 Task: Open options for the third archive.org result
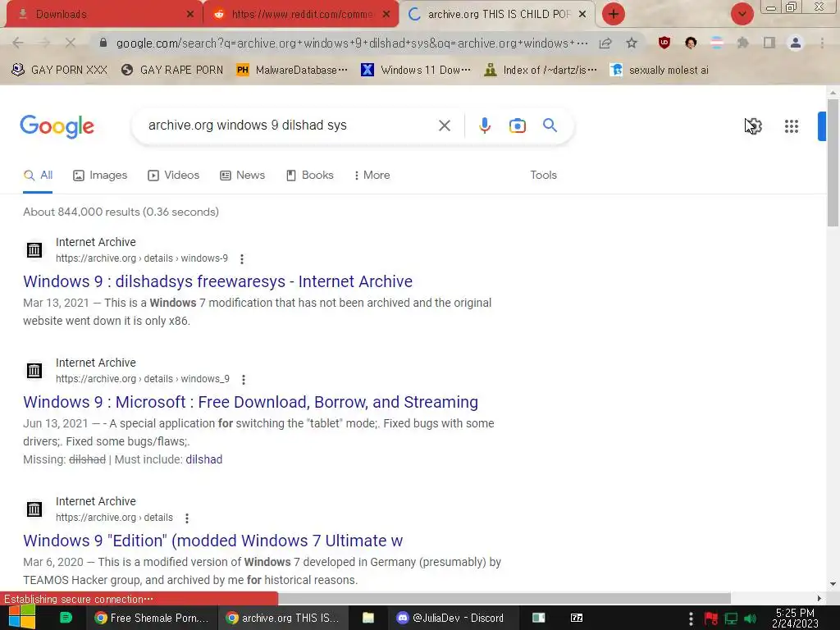(186, 518)
